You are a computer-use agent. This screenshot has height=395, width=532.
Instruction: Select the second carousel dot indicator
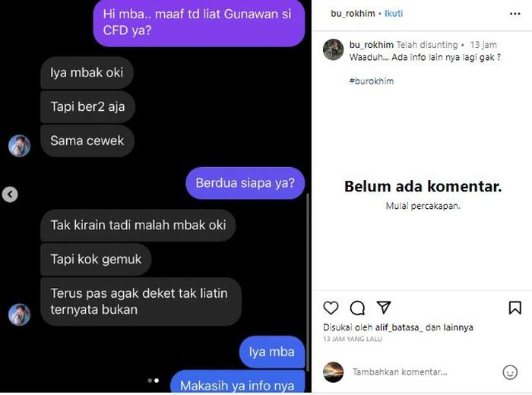pyautogui.click(x=157, y=381)
